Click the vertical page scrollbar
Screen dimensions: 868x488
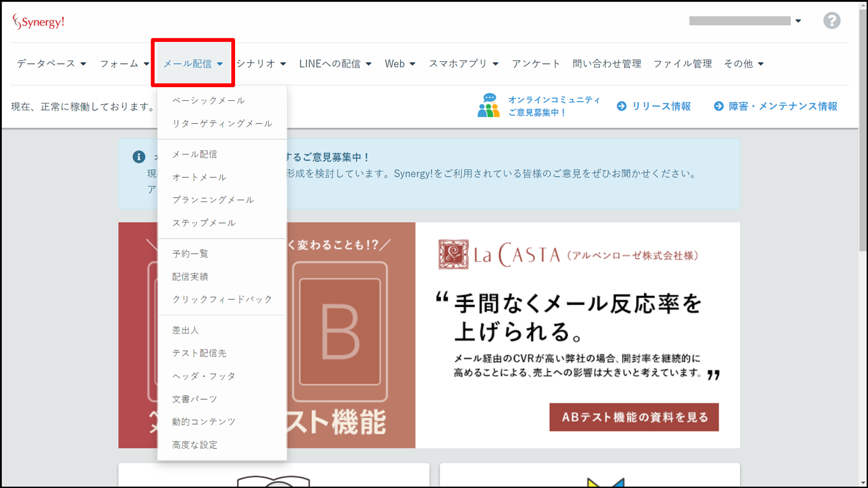(863, 243)
